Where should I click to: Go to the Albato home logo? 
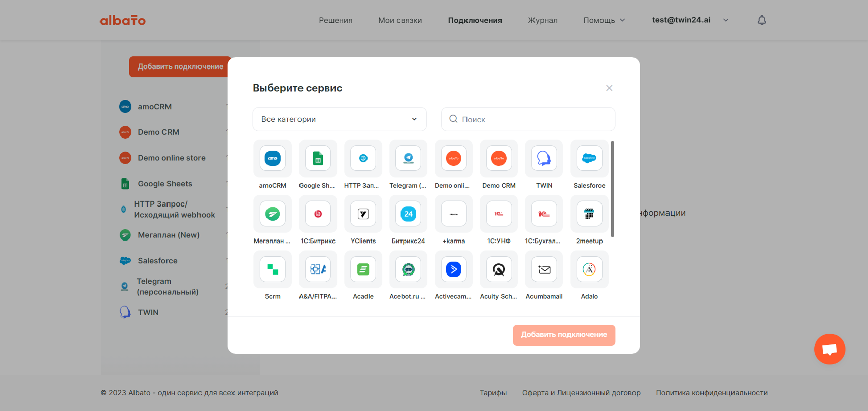[123, 20]
